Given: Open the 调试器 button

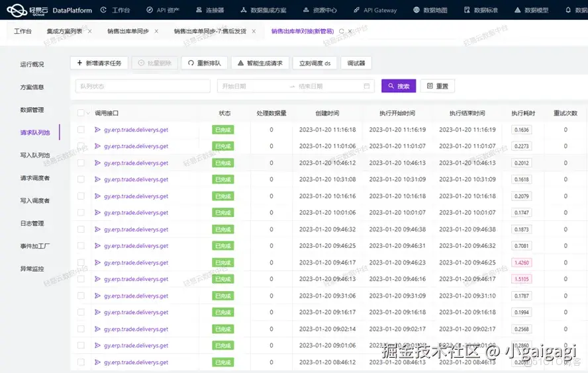Looking at the screenshot, I should point(356,63).
